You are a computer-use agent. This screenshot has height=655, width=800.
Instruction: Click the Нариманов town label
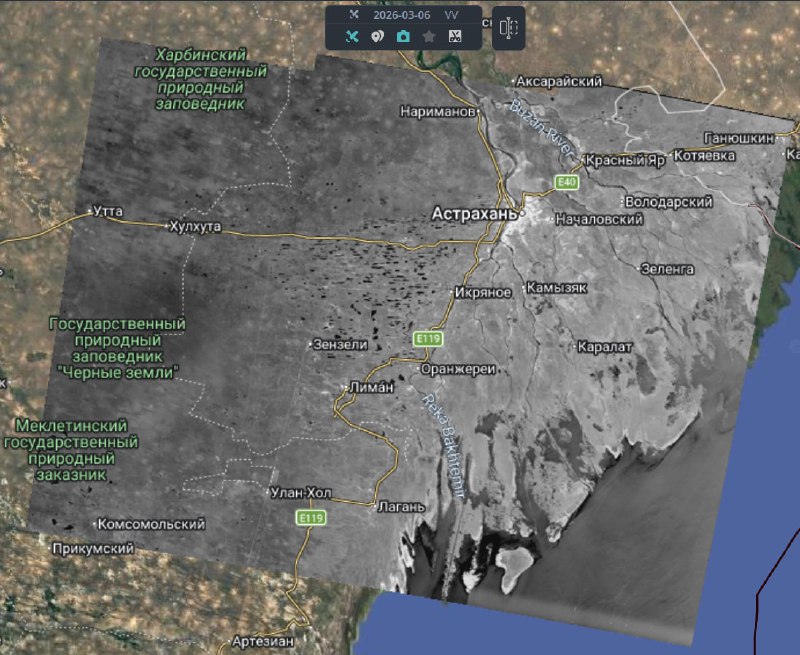click(x=435, y=112)
